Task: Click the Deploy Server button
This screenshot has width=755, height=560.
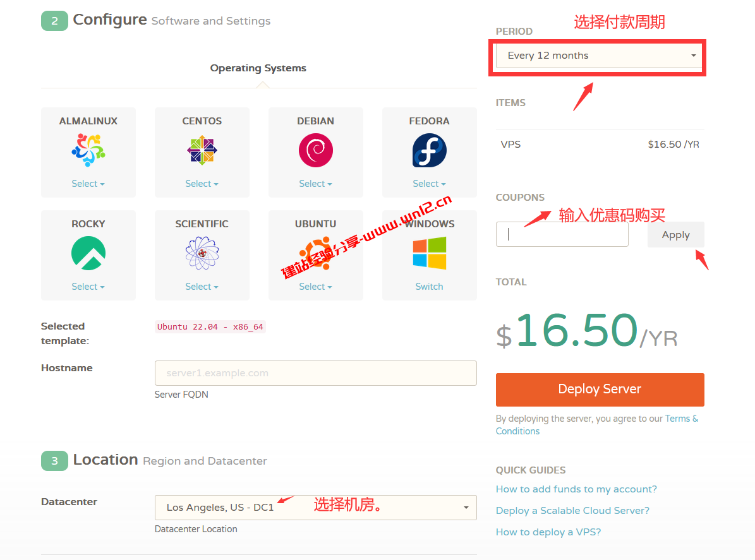Action: pos(599,390)
